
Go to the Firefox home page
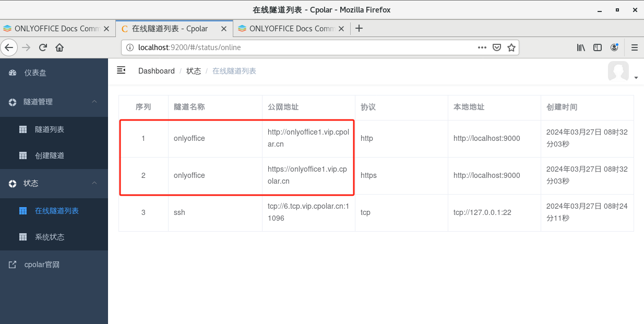tap(59, 47)
